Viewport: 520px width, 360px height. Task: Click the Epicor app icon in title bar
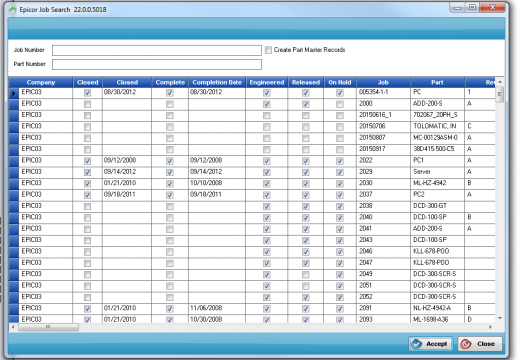12,10
